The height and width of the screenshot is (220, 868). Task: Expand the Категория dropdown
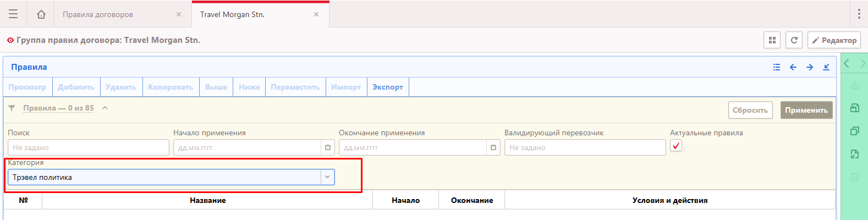pos(327,177)
